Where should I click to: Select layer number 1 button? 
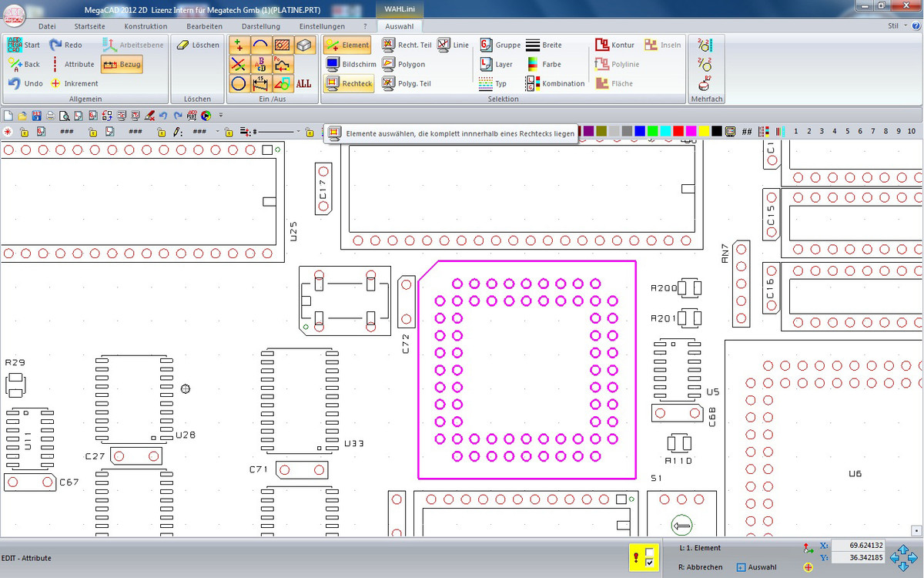coord(795,132)
